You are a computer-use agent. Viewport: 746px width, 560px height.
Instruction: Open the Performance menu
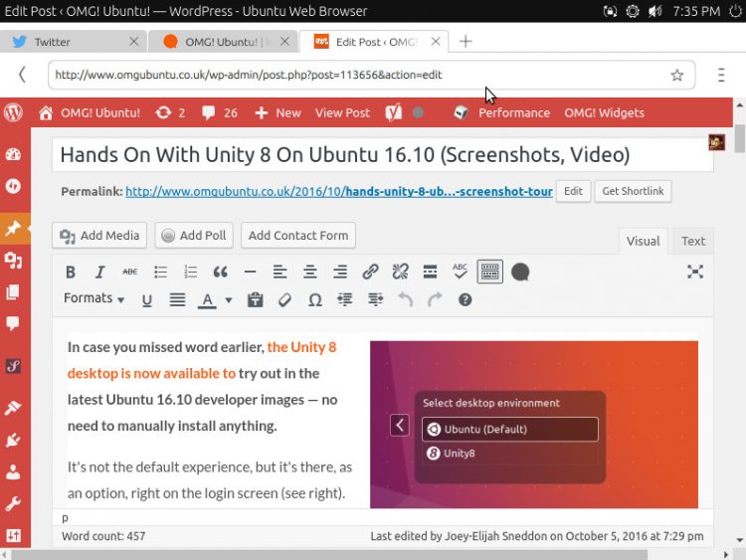(501, 112)
